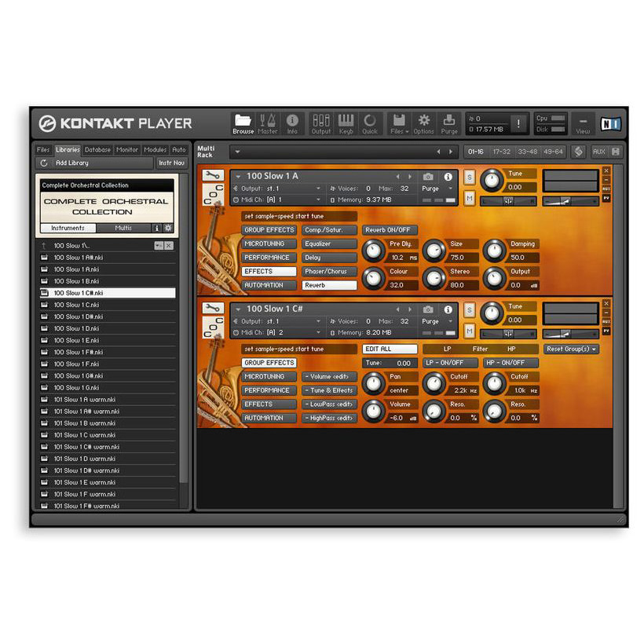Switch to the Files browser tab
Viewport: 644px width, 644px height.
[43, 149]
